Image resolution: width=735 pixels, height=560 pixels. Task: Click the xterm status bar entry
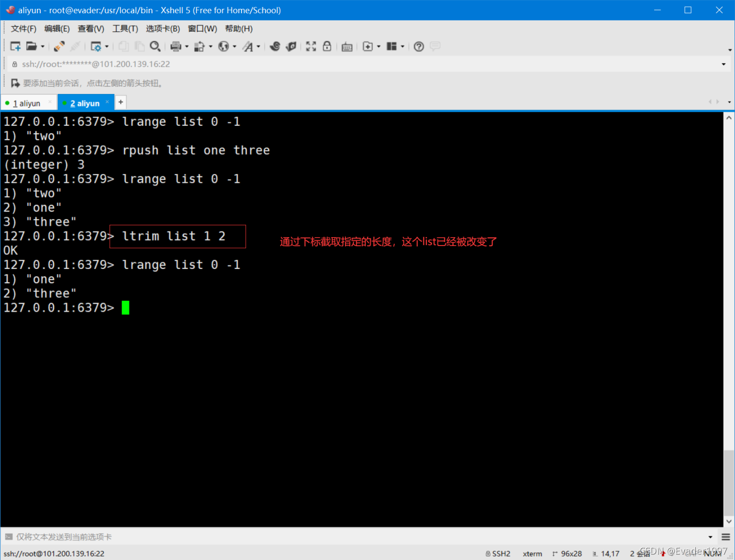tap(532, 554)
